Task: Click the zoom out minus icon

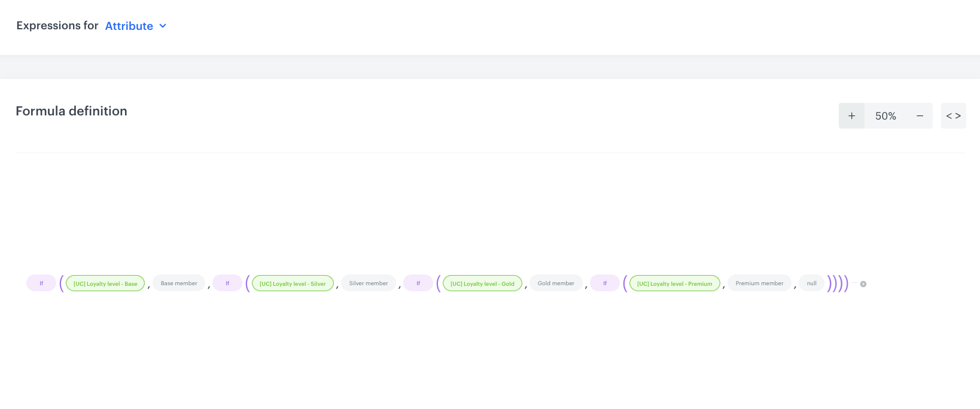Action: 920,116
